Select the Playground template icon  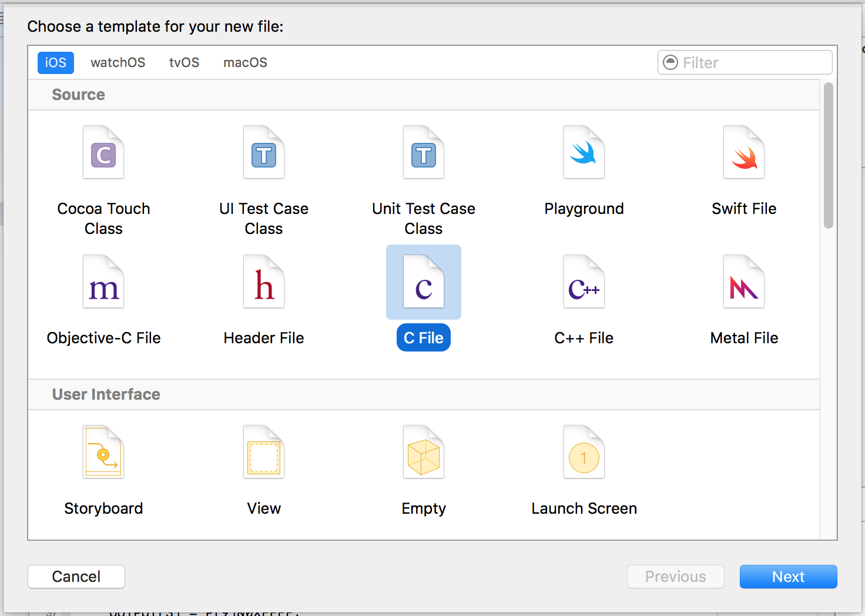coord(584,152)
